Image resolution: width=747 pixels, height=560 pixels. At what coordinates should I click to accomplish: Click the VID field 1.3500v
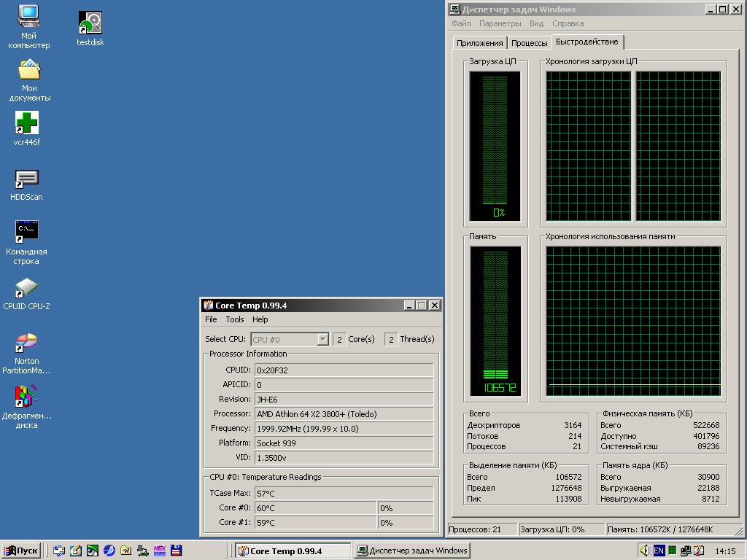344,458
